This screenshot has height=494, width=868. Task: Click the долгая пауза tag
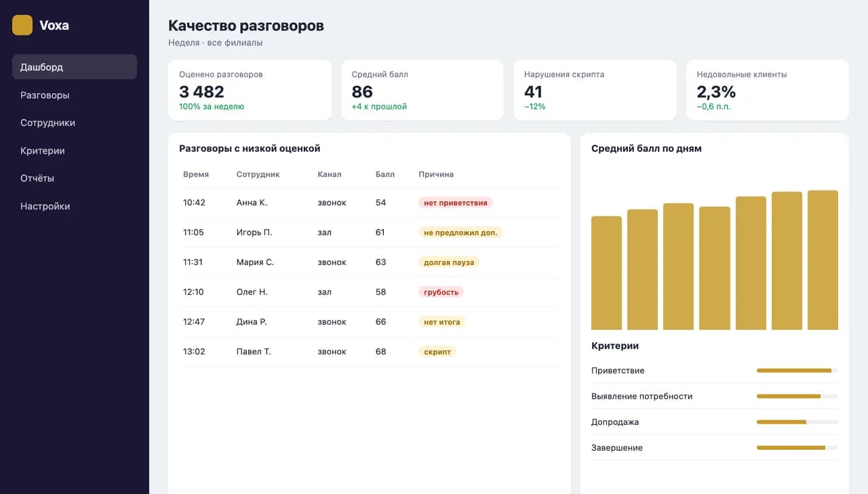tap(449, 262)
